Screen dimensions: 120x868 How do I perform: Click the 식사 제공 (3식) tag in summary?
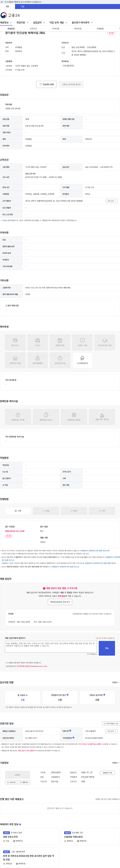pos(68,66)
